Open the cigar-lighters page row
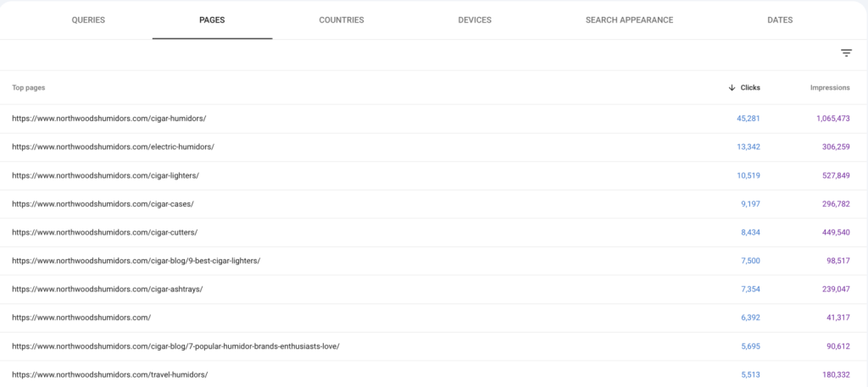This screenshot has height=387, width=868. tap(434, 176)
